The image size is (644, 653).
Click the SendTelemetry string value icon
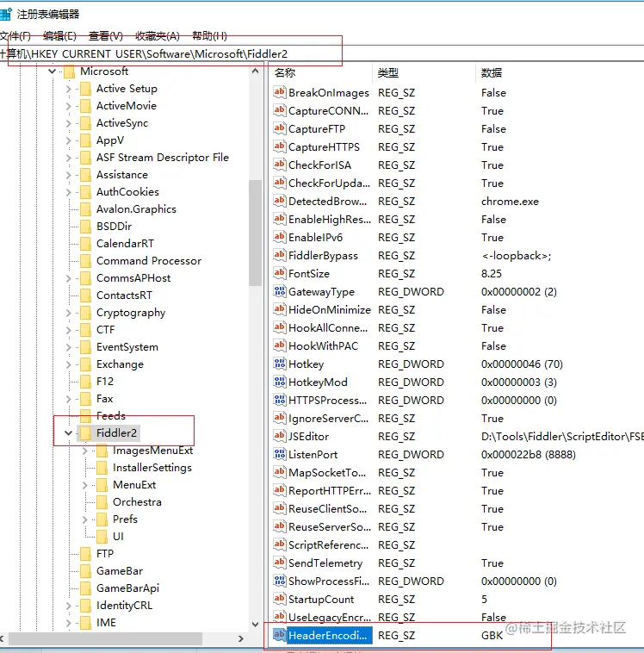[x=279, y=563]
